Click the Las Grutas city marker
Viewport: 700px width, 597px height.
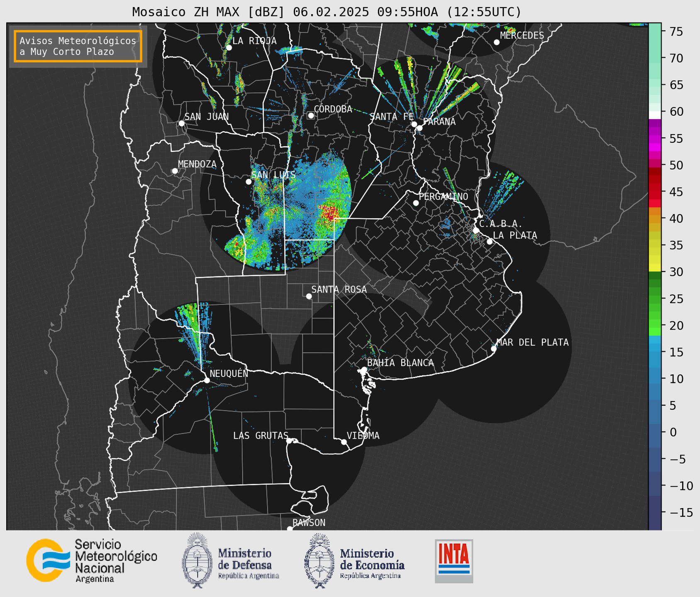coord(289,440)
